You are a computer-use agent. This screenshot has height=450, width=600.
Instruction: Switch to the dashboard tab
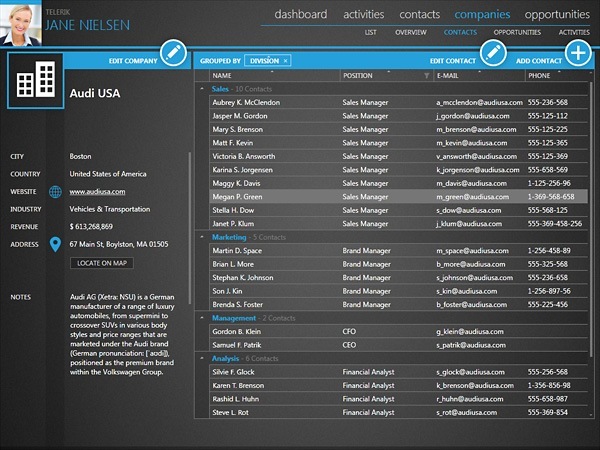click(x=301, y=14)
